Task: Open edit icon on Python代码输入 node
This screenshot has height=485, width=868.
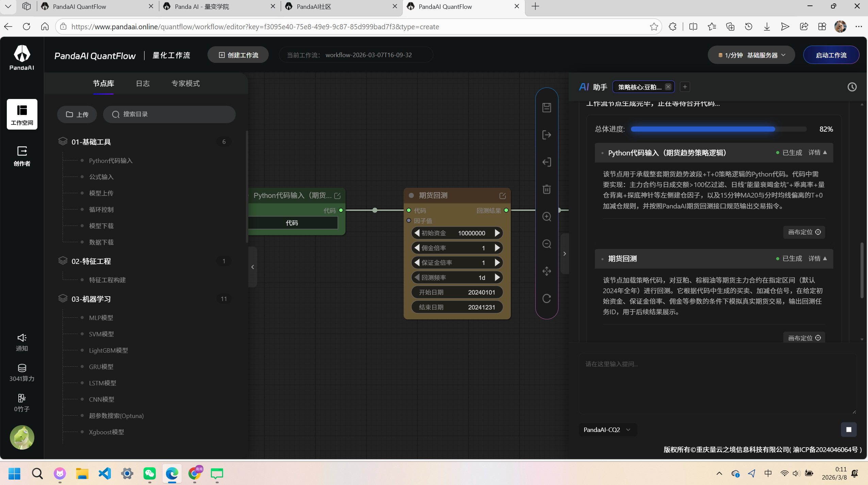Action: [x=337, y=196]
